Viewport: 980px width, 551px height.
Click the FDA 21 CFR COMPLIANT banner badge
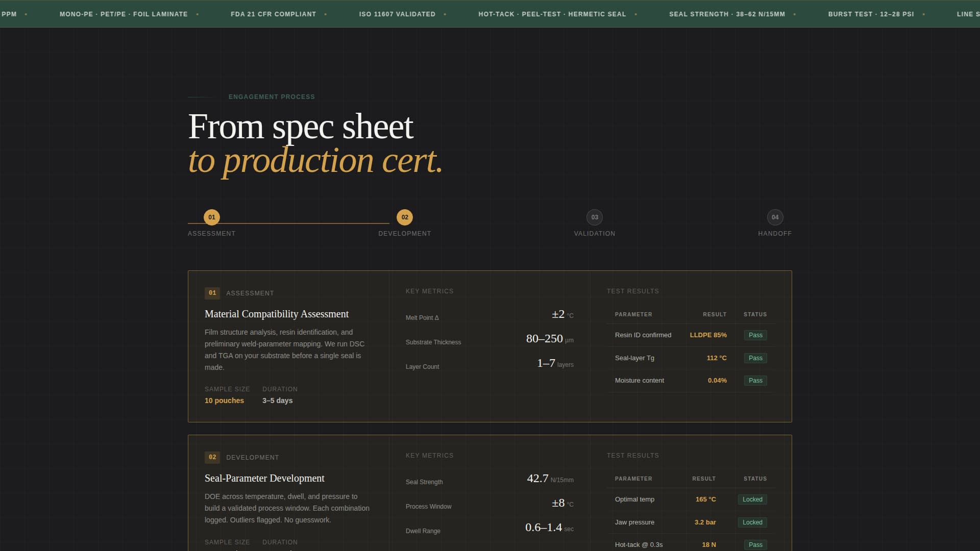[273, 14]
